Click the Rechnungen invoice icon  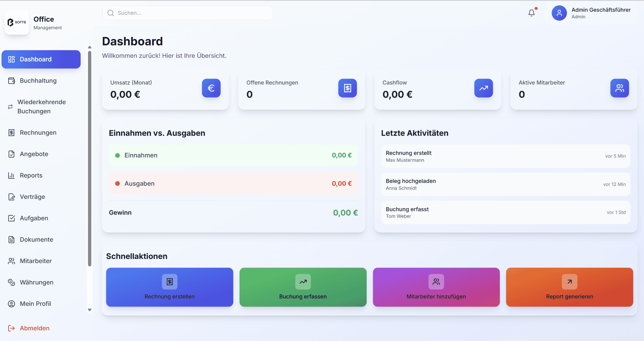(x=11, y=132)
